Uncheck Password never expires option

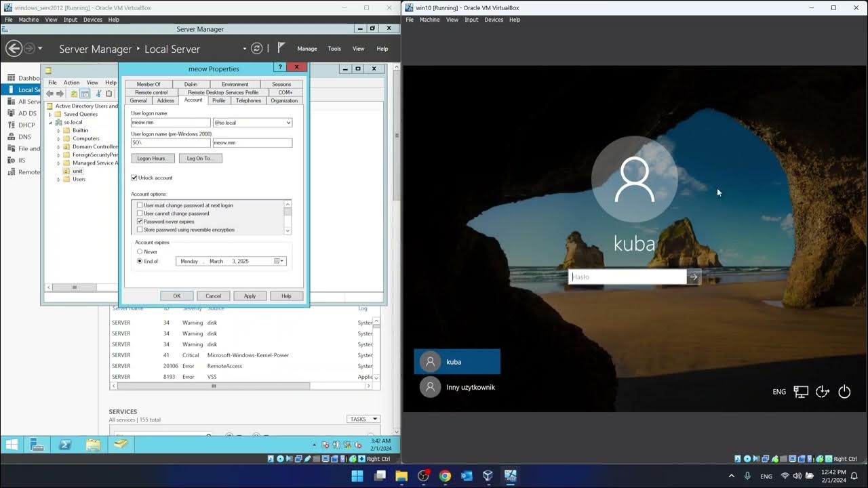[140, 222]
